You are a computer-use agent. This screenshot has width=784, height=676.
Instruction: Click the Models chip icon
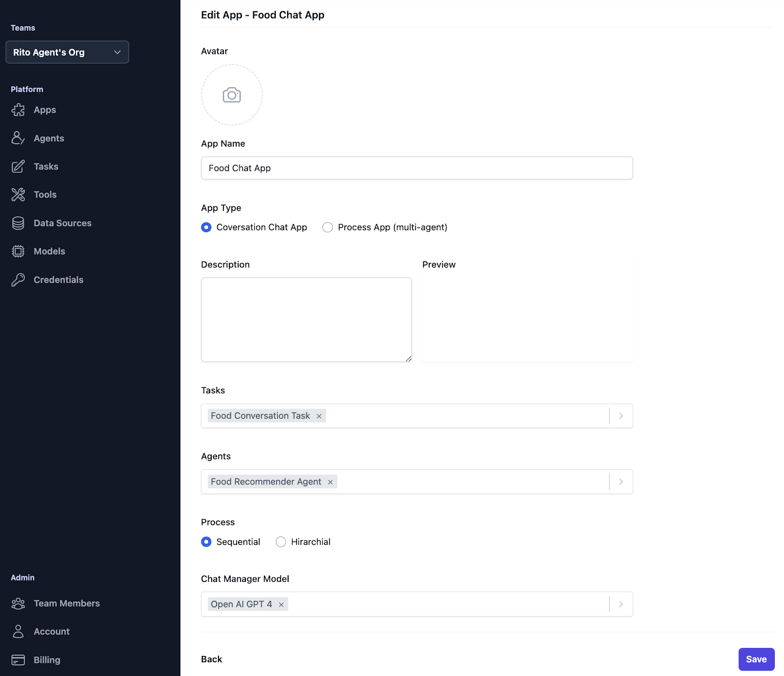pyautogui.click(x=18, y=251)
